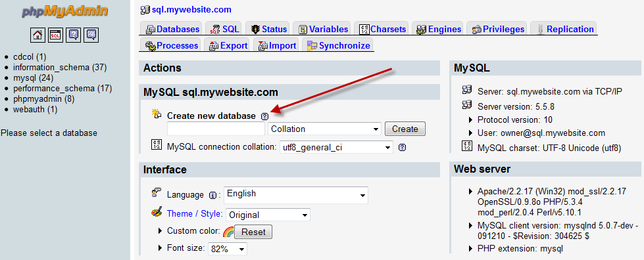
Task: Open the Import tab
Action: tap(276, 45)
